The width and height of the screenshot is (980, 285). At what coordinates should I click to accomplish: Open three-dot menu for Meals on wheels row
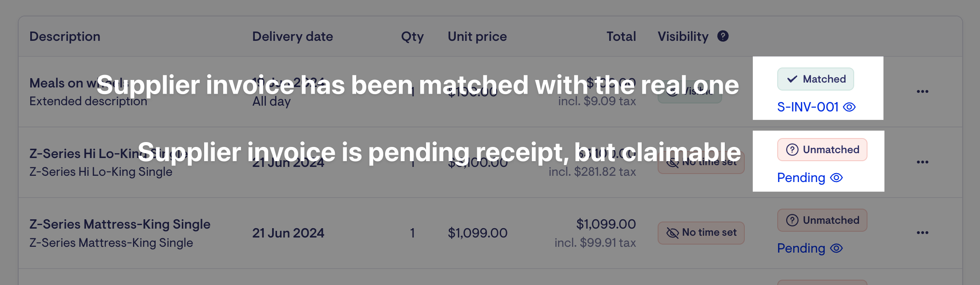922,91
